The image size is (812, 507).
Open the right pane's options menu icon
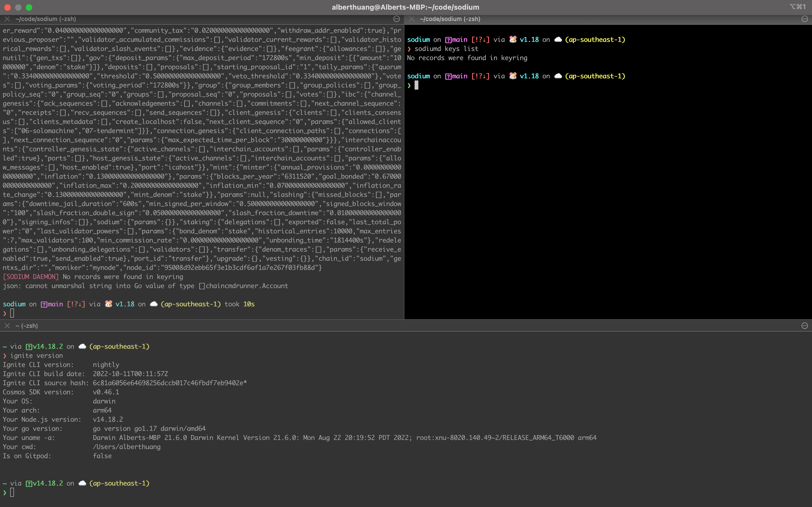804,19
